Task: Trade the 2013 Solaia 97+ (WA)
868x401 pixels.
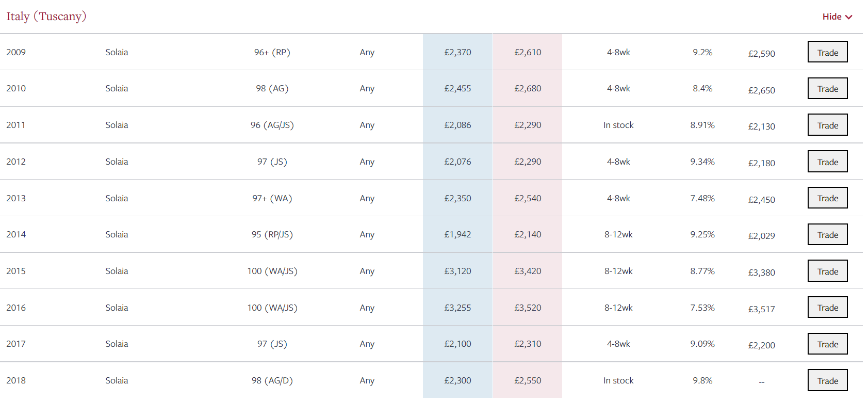Action: click(827, 198)
